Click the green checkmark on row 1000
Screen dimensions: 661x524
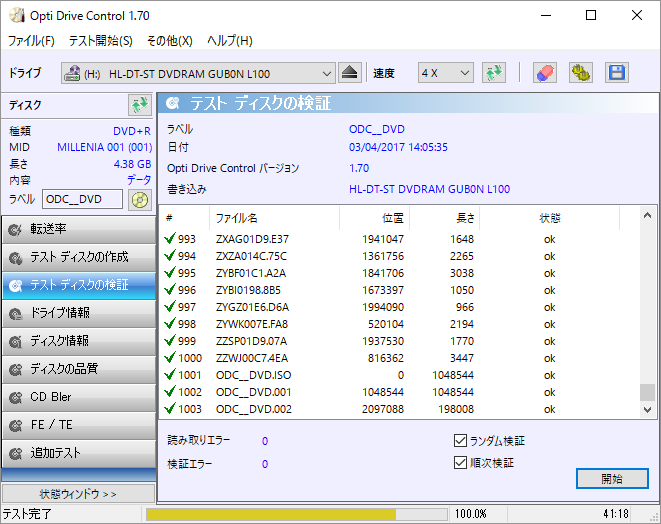[x=170, y=357]
